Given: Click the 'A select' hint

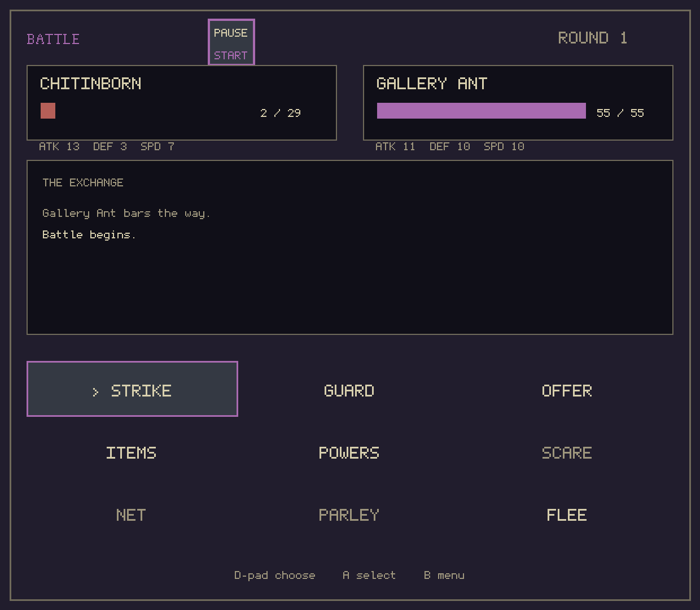Looking at the screenshot, I should point(369,576).
